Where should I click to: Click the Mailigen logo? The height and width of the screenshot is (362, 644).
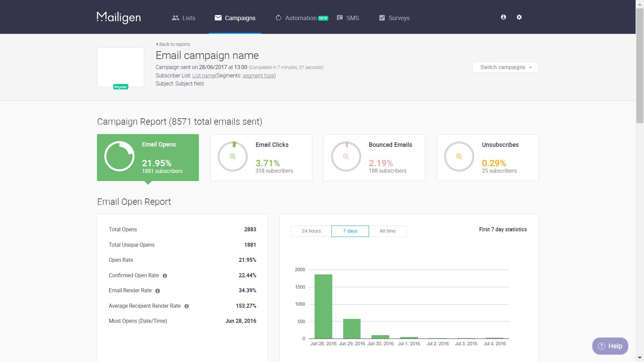tap(119, 17)
